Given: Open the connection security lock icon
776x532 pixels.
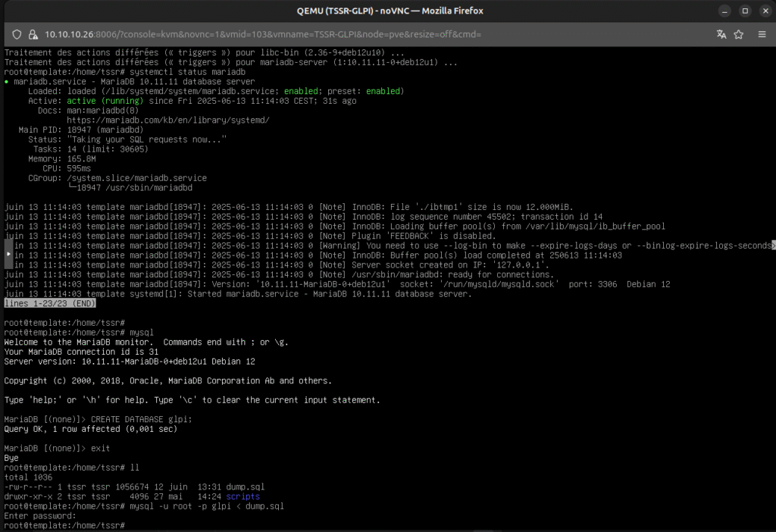Looking at the screenshot, I should (33, 35).
